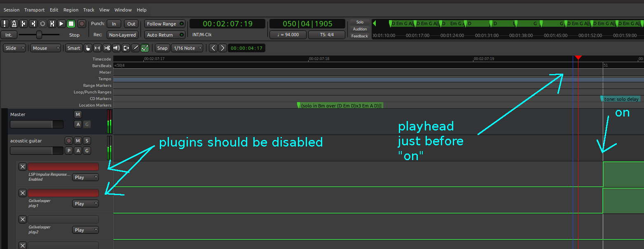Image resolution: width=644 pixels, height=249 pixels.
Task: Jump to the session start
Action: [23, 24]
